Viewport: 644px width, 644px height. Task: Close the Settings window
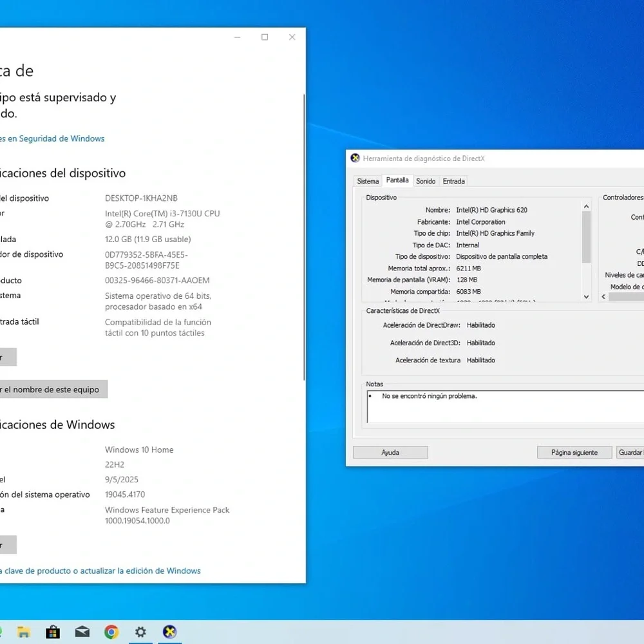[292, 37]
